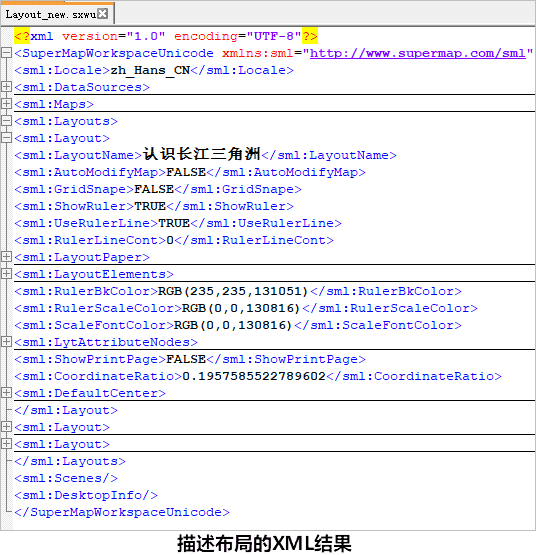
Task: Expand the sml:LytAttributeNodes node
Action: click(6, 342)
